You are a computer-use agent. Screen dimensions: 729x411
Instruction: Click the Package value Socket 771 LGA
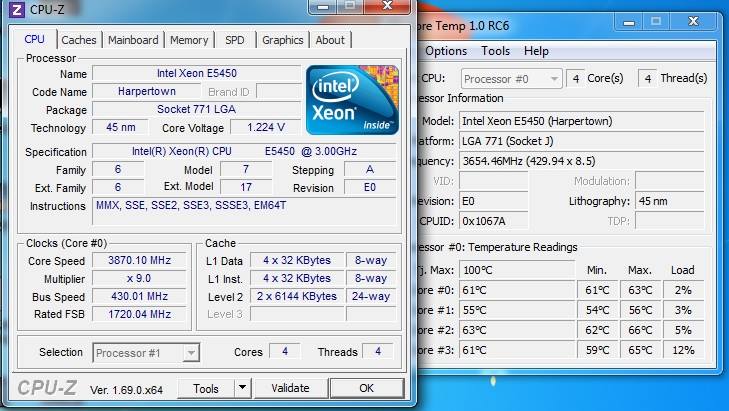click(197, 109)
